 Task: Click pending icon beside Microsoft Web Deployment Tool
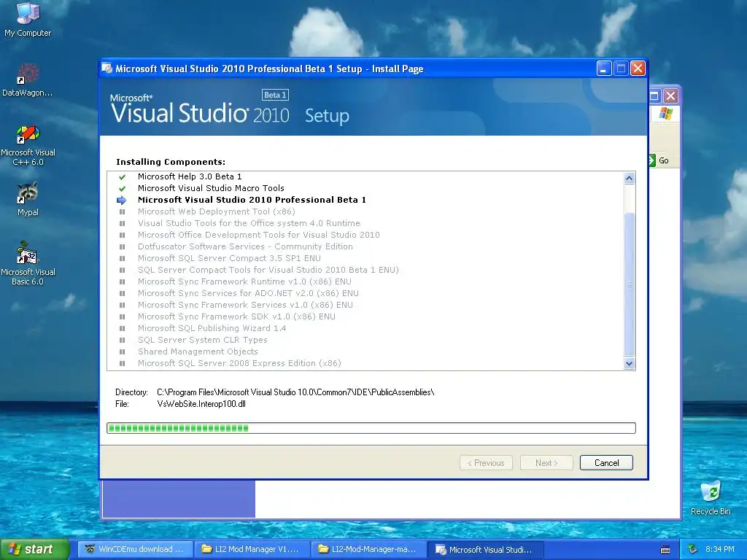[123, 211]
